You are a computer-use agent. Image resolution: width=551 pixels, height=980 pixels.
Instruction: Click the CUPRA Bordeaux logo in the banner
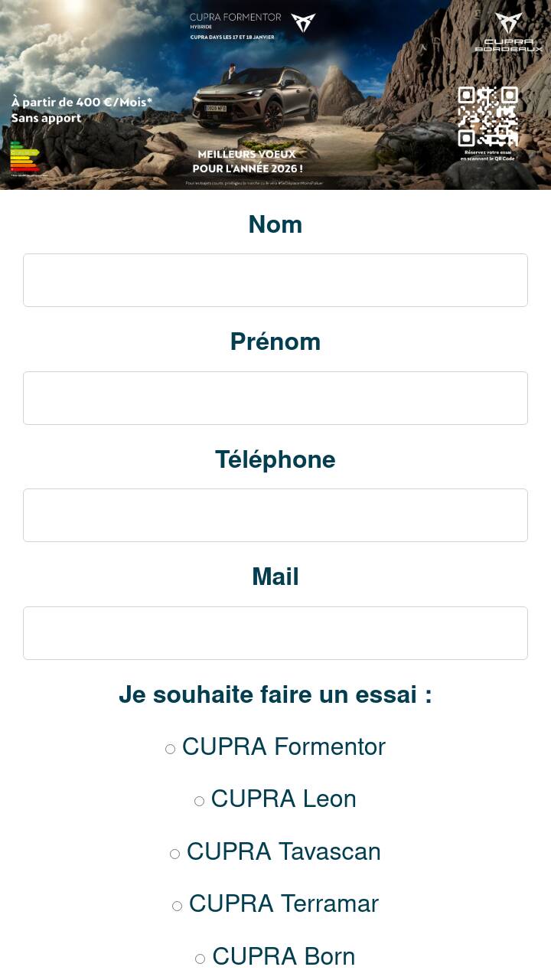point(508,32)
